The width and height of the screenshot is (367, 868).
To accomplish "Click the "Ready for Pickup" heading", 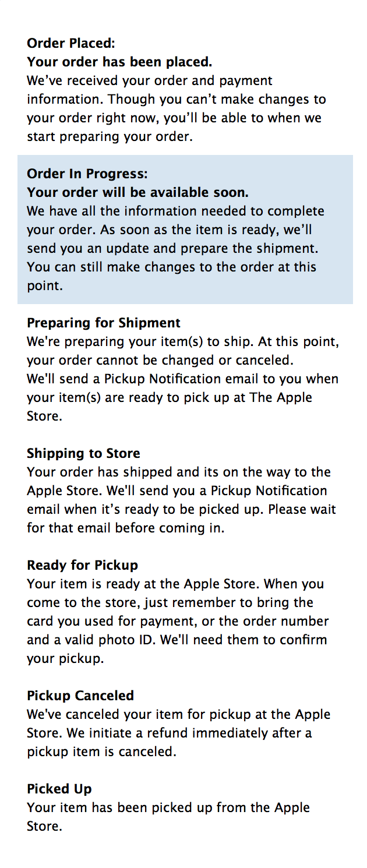I will click(82, 564).
